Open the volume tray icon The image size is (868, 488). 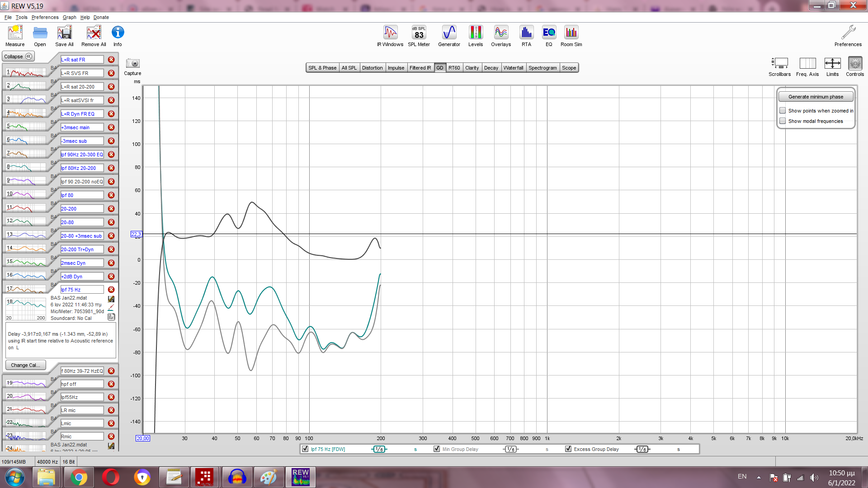(814, 477)
